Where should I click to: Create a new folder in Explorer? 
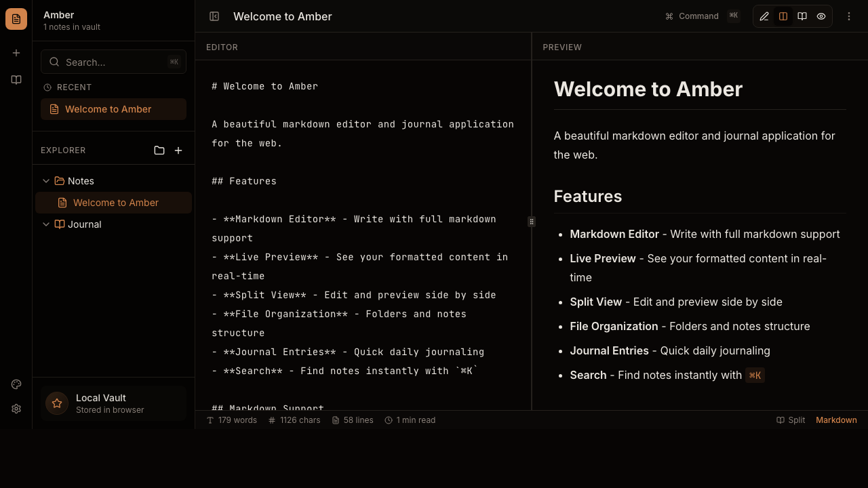[x=159, y=150]
